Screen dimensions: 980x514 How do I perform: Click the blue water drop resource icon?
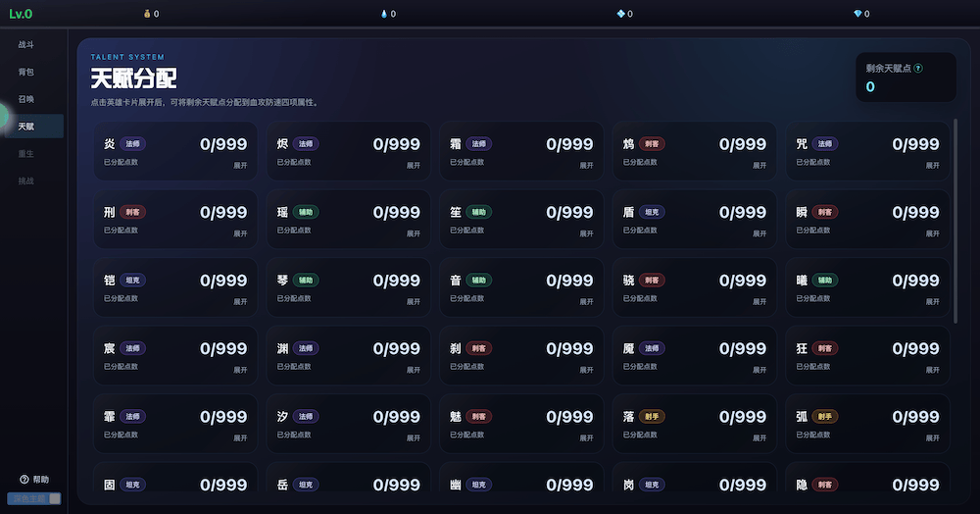(384, 15)
